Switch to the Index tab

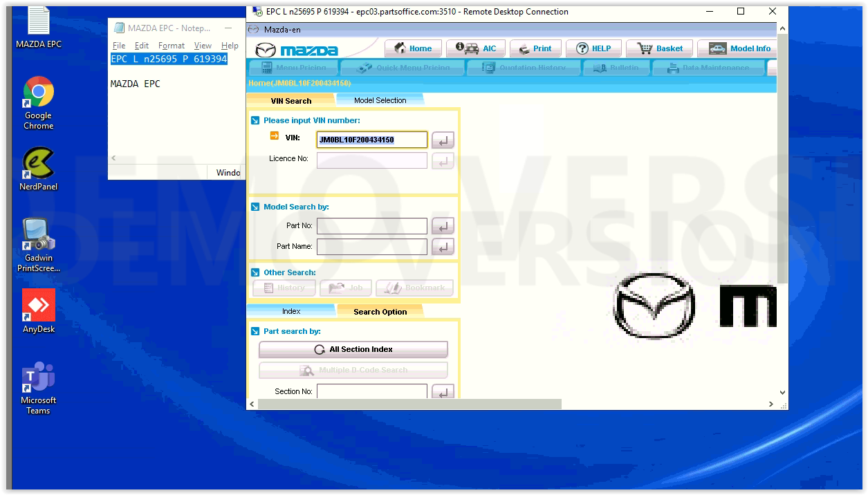click(x=291, y=311)
